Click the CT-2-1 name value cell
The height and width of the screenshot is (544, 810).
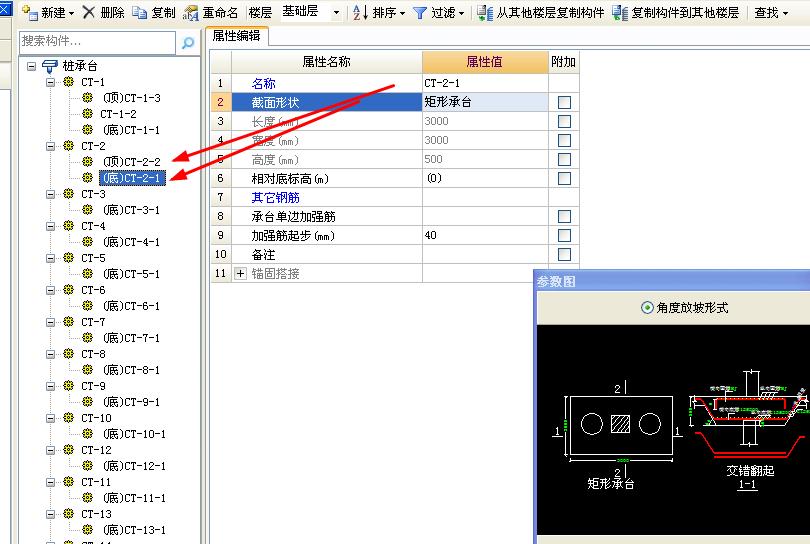tap(485, 83)
